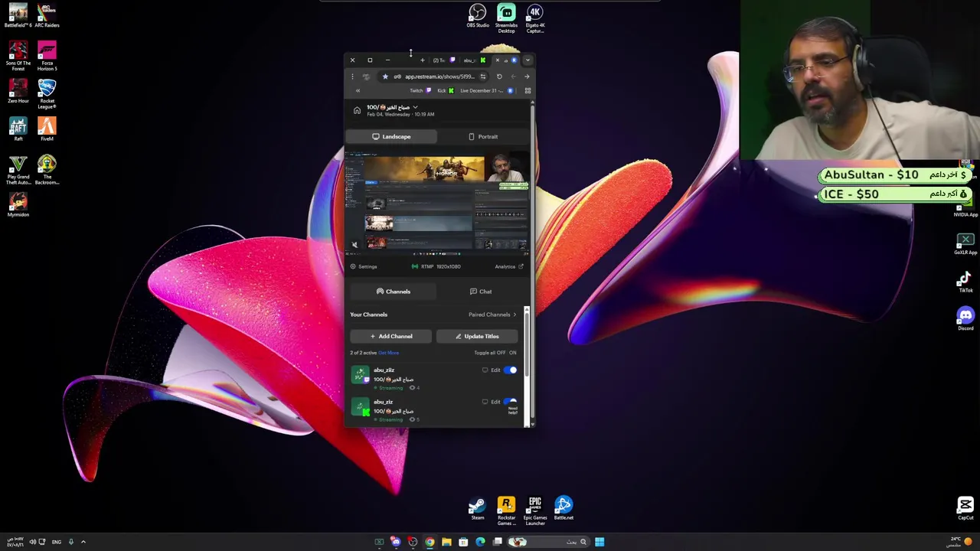Reload the Restream page
The image size is (980, 551).
pos(499,77)
